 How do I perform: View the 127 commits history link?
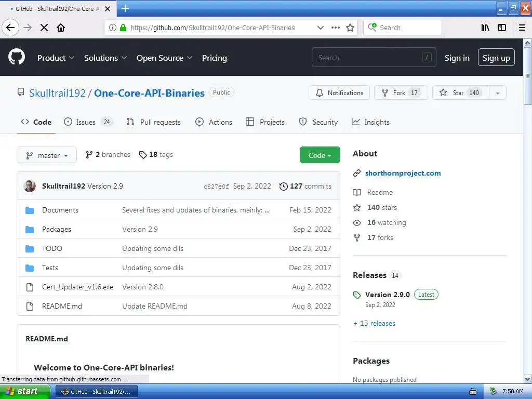point(305,187)
